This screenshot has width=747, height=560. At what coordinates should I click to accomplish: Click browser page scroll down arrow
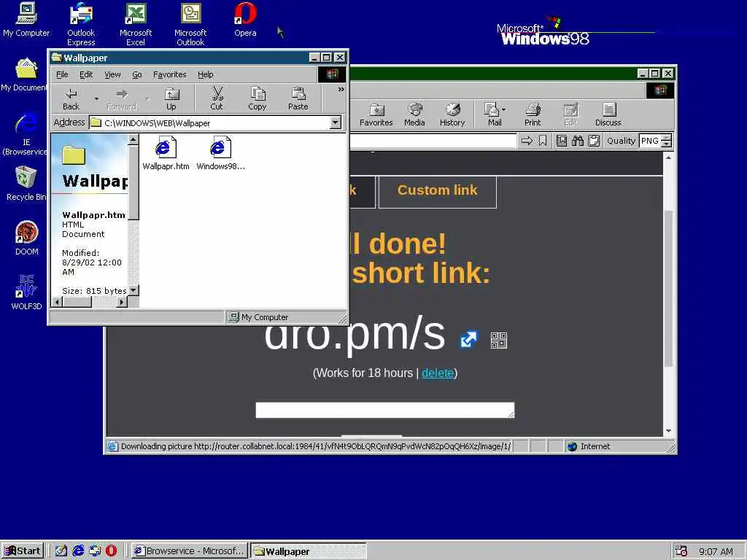(x=668, y=431)
